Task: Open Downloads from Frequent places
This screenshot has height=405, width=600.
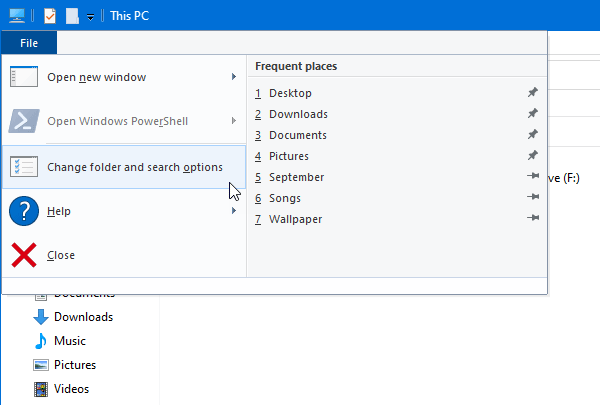Action: (x=397, y=114)
